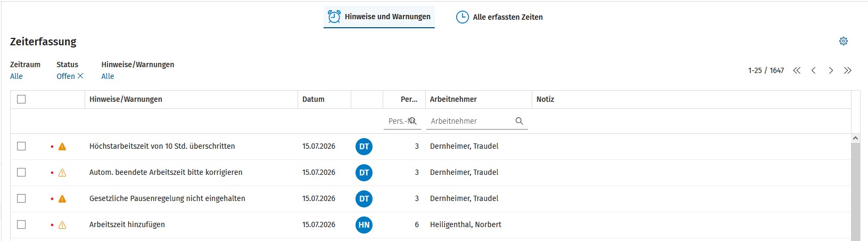The width and height of the screenshot is (868, 241).
Task: Click Dernheimer, Traudel in Höchstarbeitszeit row
Action: pos(464,146)
